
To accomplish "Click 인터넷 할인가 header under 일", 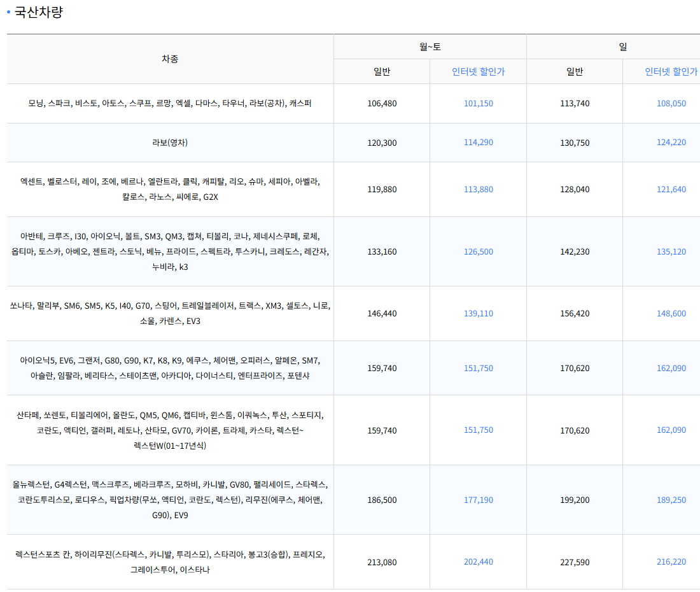I will [671, 71].
